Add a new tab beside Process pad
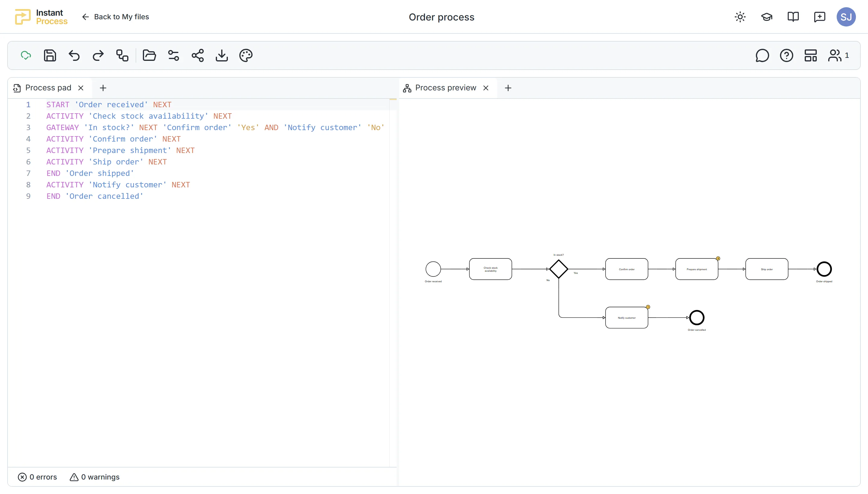 point(103,88)
